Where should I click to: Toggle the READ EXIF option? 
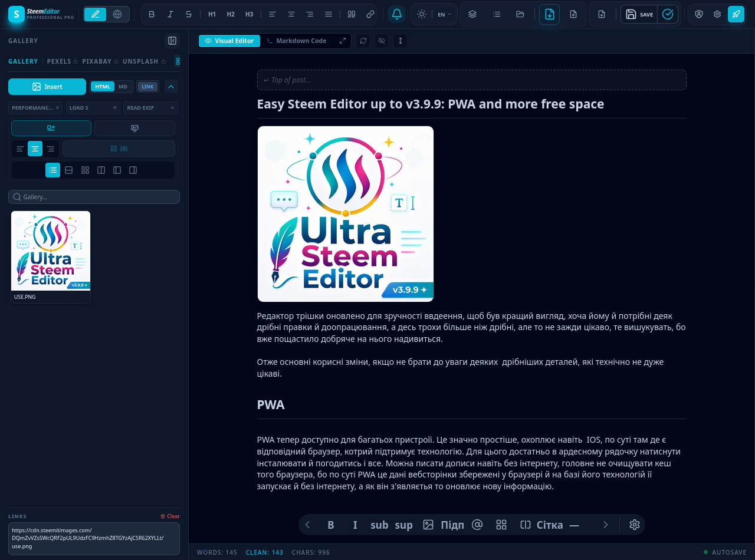[151, 108]
